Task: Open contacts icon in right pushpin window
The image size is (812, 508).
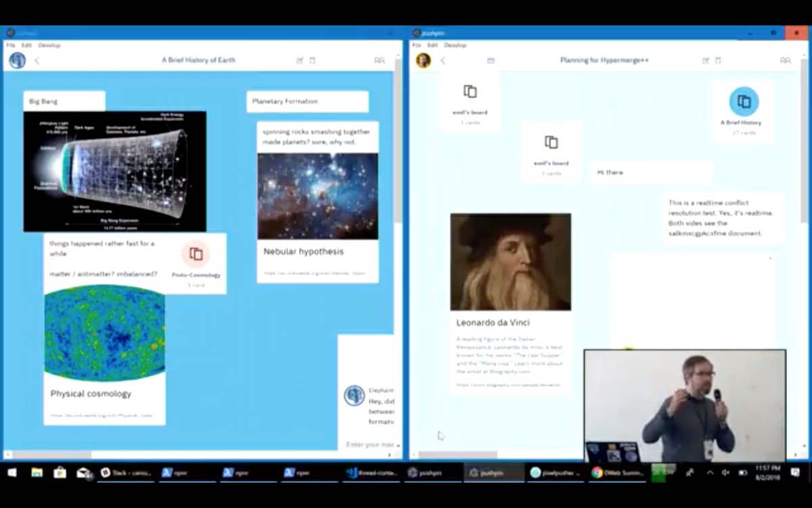Action: [x=785, y=60]
